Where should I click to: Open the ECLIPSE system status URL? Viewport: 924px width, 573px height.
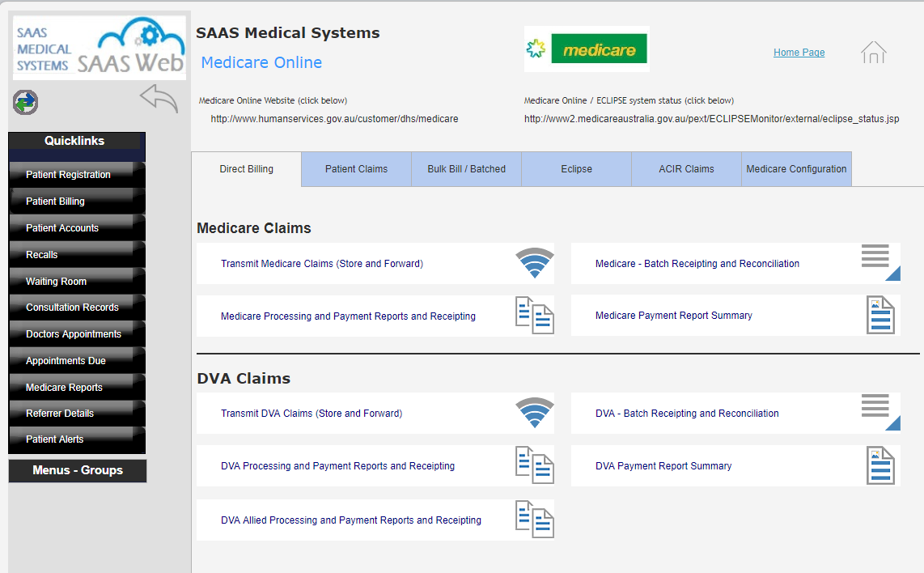pos(712,119)
